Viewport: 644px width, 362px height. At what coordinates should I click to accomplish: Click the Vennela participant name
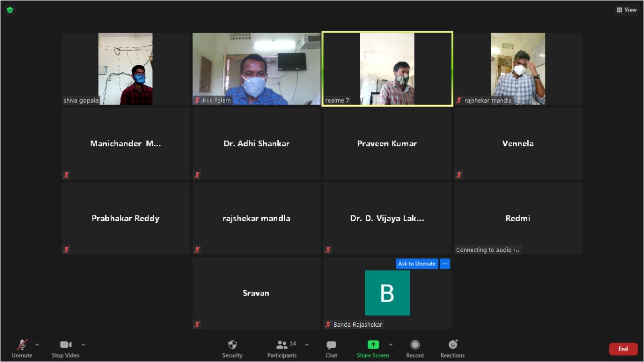[x=518, y=143]
